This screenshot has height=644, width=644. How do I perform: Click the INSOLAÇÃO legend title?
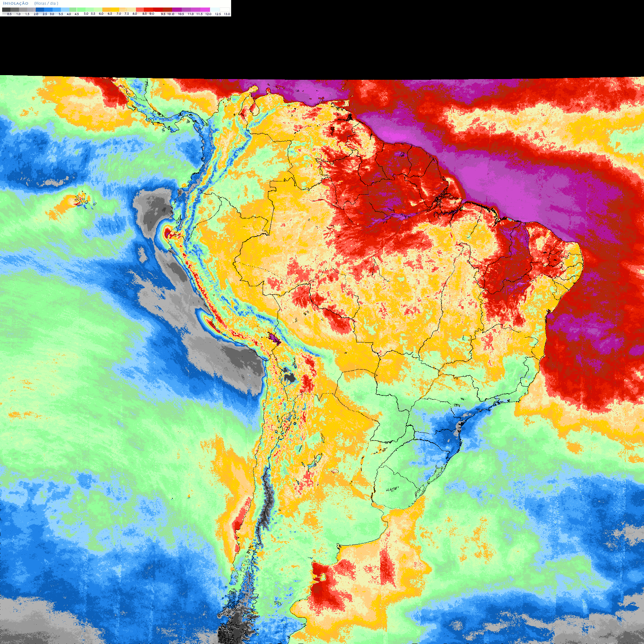tap(16, 4)
